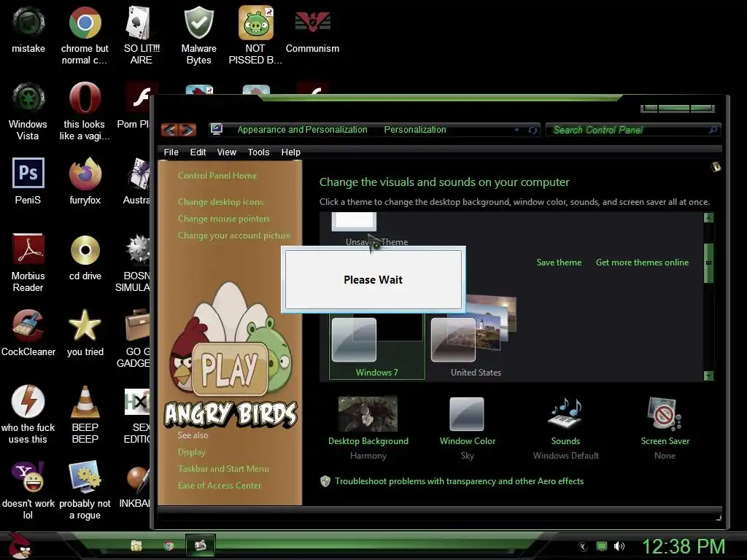Open Screen Saver settings
The image size is (747, 560).
coord(665,427)
